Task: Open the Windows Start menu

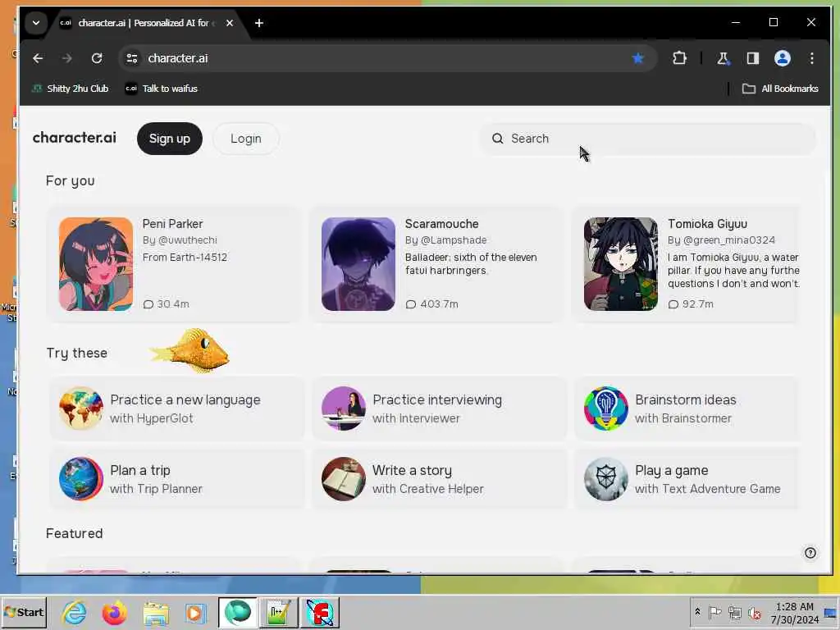Action: [24, 612]
